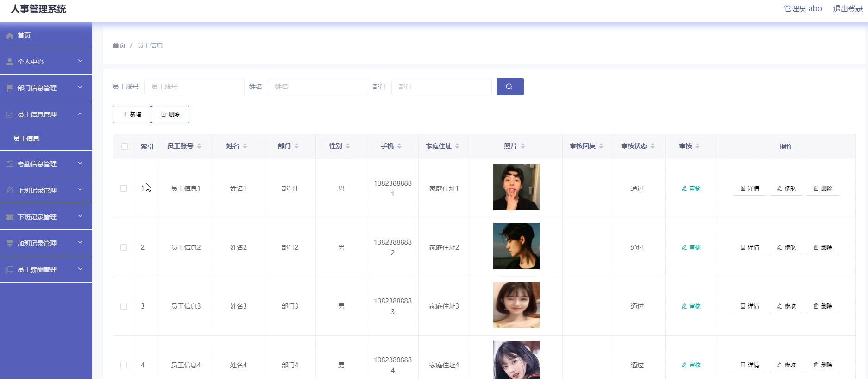Expand the 加班记录管理 chevron
Image resolution: width=868 pixels, height=379 pixels.
[x=80, y=242]
